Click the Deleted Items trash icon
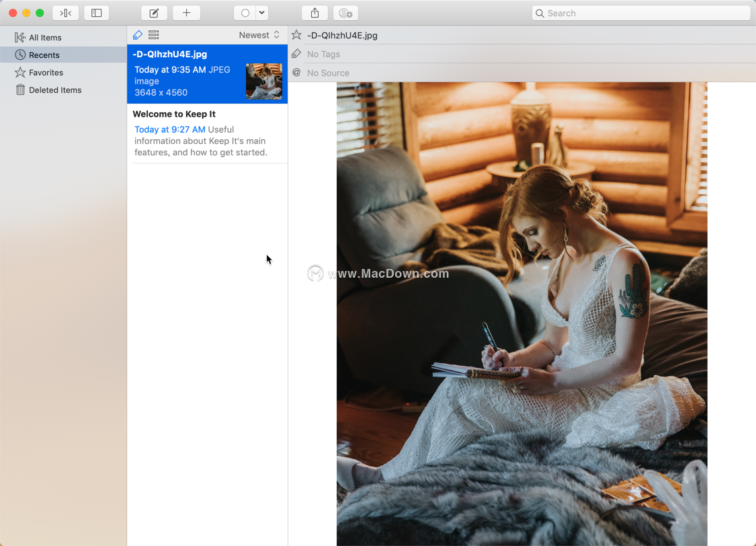 tap(20, 89)
